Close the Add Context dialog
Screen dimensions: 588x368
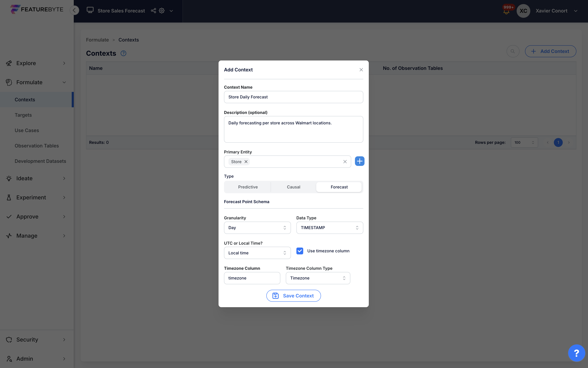coord(361,70)
